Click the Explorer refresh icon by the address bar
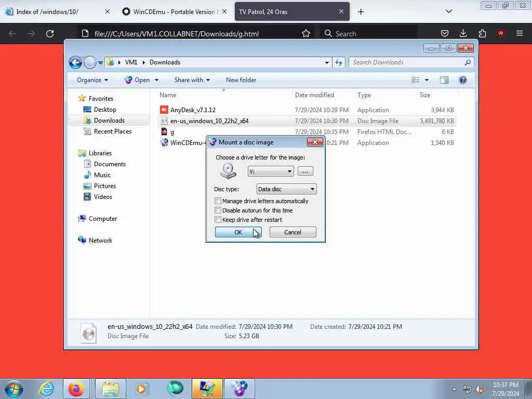The height and width of the screenshot is (399, 532). pos(339,62)
